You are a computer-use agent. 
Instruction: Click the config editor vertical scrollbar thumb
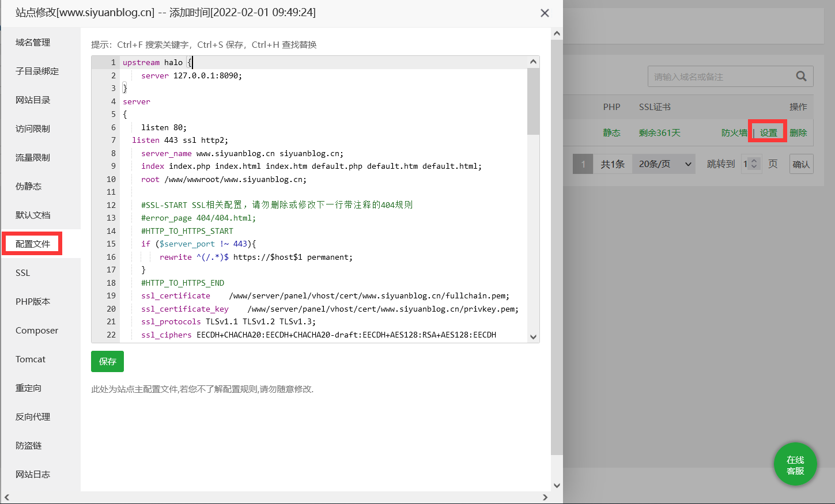pyautogui.click(x=533, y=101)
